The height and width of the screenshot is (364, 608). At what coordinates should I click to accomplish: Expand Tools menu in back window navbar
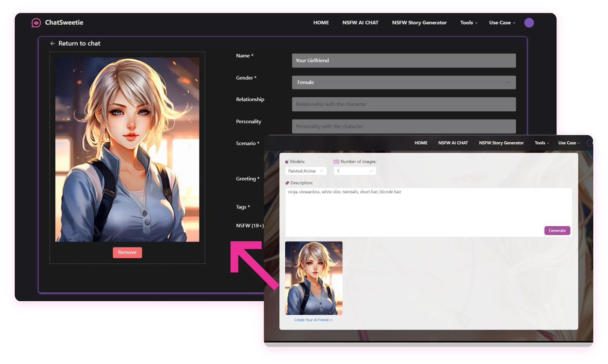[469, 23]
